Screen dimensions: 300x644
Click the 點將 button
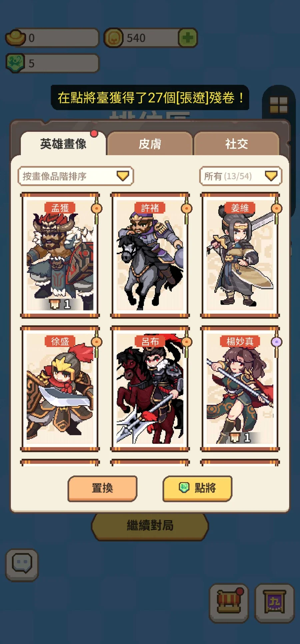197,489
